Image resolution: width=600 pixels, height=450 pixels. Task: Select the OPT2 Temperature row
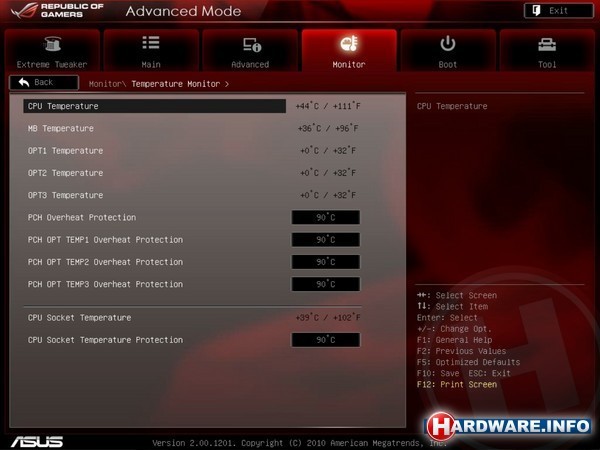tap(193, 173)
